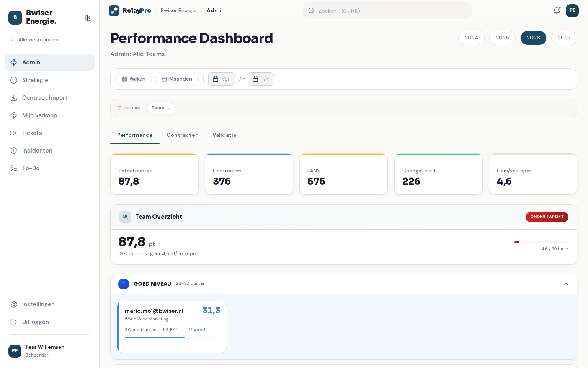Open the Validatie tab
Image resolution: width=588 pixels, height=368 pixels.
click(224, 135)
